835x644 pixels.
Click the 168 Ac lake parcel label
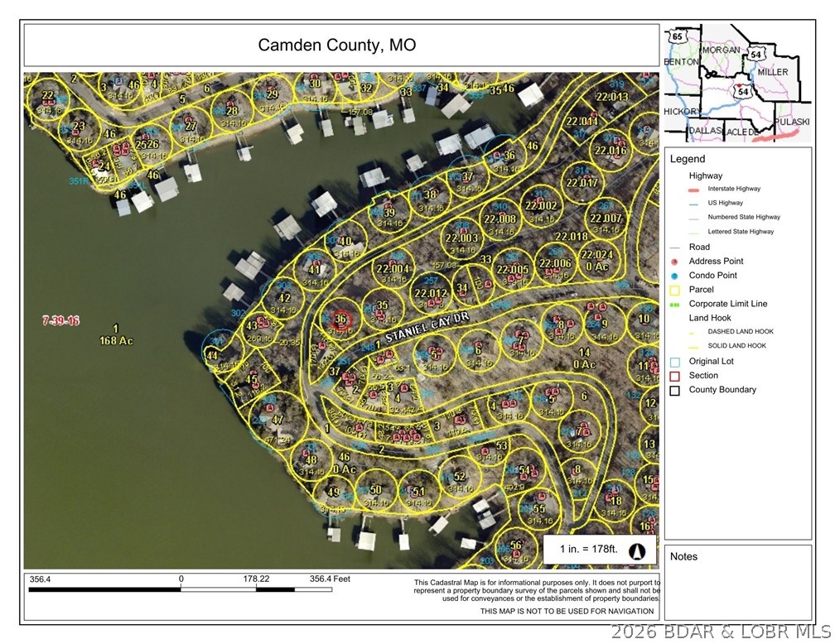[x=117, y=340]
